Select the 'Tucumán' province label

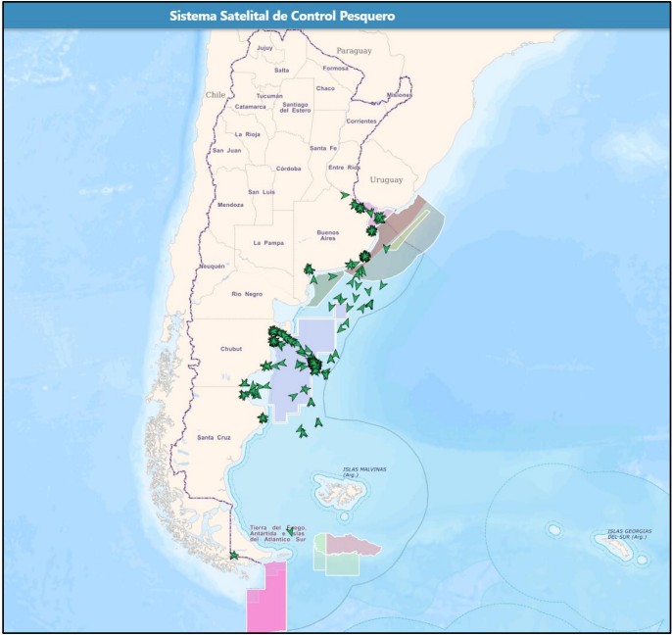click(269, 96)
